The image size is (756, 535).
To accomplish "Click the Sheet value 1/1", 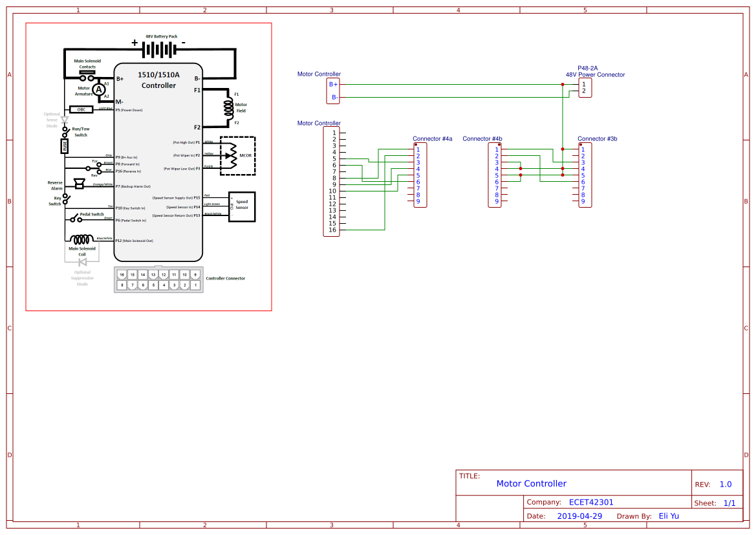I will click(729, 503).
